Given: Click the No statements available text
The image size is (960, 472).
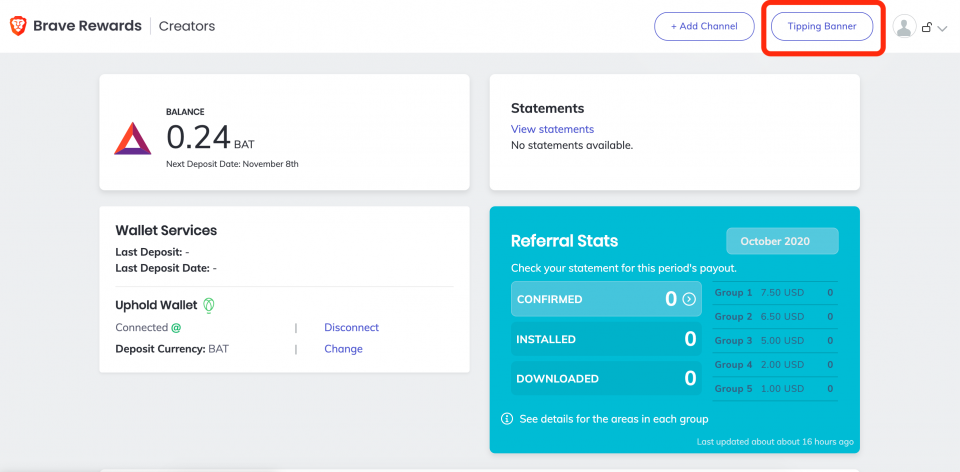Looking at the screenshot, I should pos(572,146).
